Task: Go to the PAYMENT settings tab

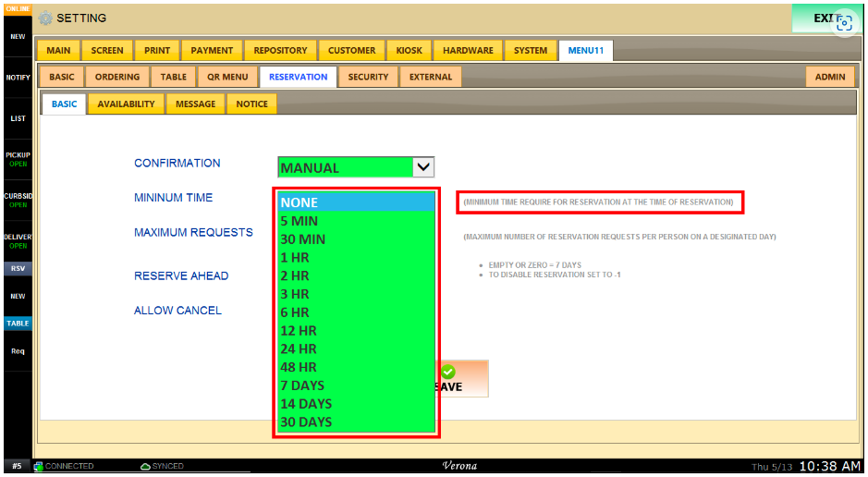Action: tap(212, 51)
